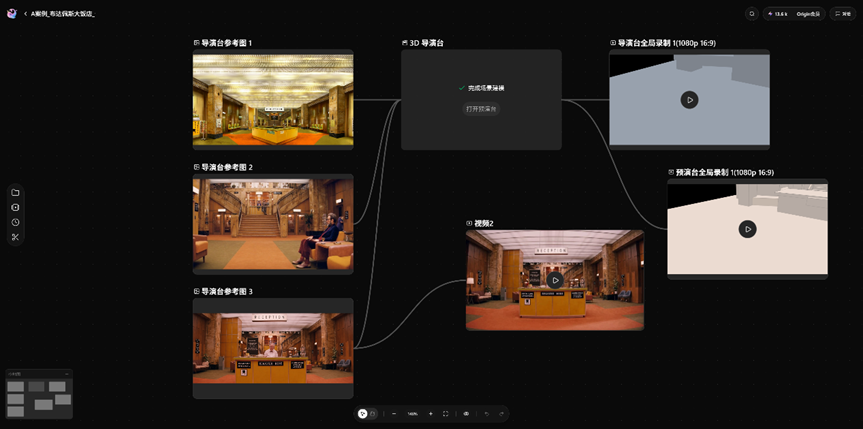Open the zoom percentage value dropdown
863x429 pixels.
[412, 414]
